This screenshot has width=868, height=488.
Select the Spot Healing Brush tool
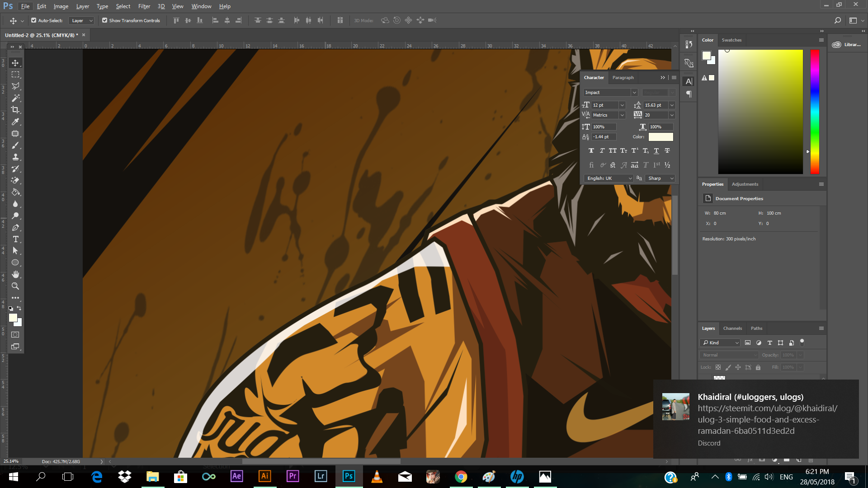(15, 133)
